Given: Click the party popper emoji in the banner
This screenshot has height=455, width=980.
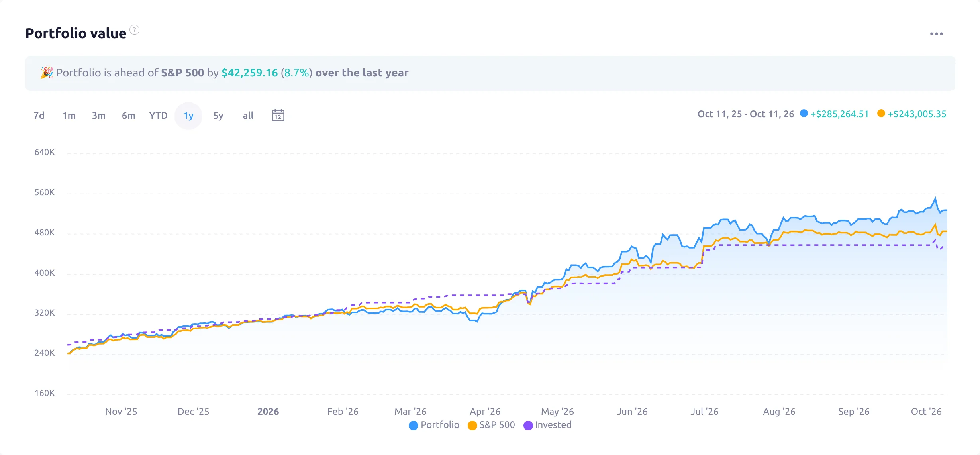Looking at the screenshot, I should click(x=47, y=73).
